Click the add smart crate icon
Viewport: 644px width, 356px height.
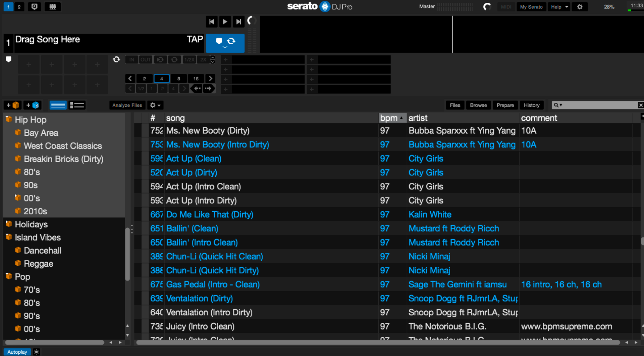click(33, 105)
